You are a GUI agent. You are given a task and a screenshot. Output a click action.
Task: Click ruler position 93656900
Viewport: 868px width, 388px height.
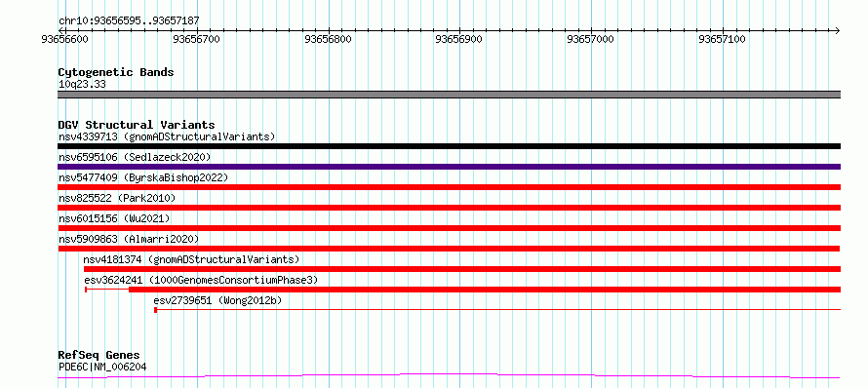[x=459, y=39]
